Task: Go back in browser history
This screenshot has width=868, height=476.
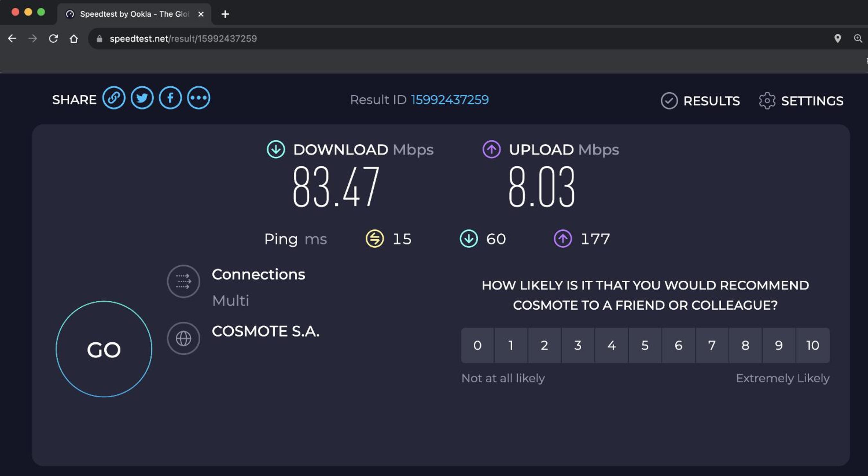Action: pos(12,39)
